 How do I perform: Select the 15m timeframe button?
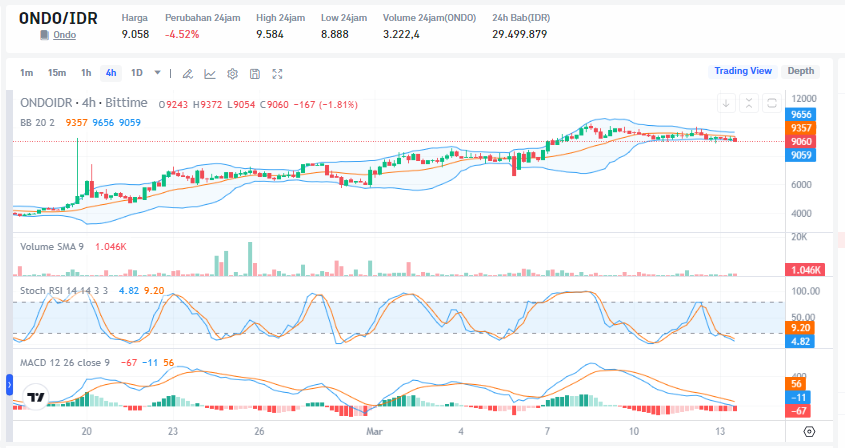[57, 72]
